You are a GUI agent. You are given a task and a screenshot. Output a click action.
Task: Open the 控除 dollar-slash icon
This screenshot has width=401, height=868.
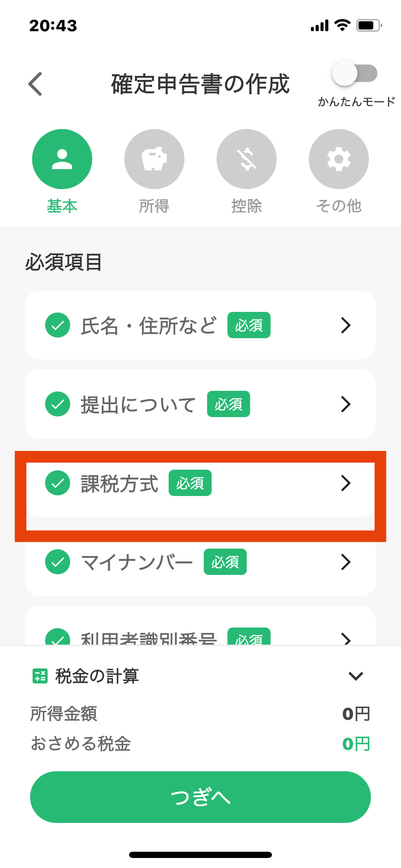pyautogui.click(x=246, y=159)
